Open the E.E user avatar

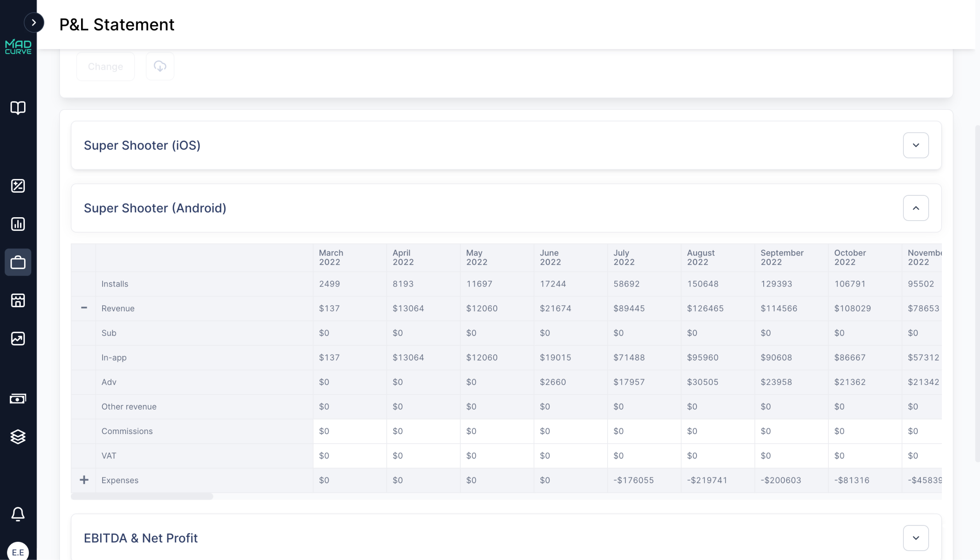pos(18,552)
